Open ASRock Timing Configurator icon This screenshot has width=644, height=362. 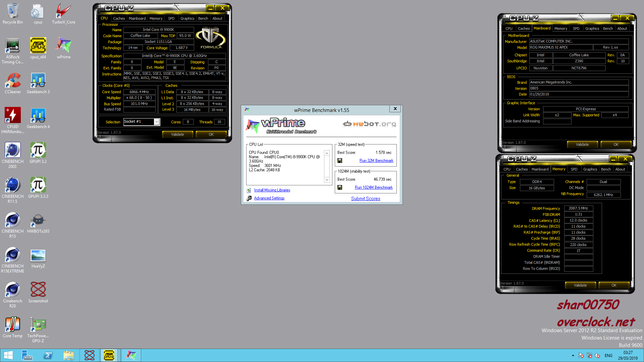tap(13, 51)
